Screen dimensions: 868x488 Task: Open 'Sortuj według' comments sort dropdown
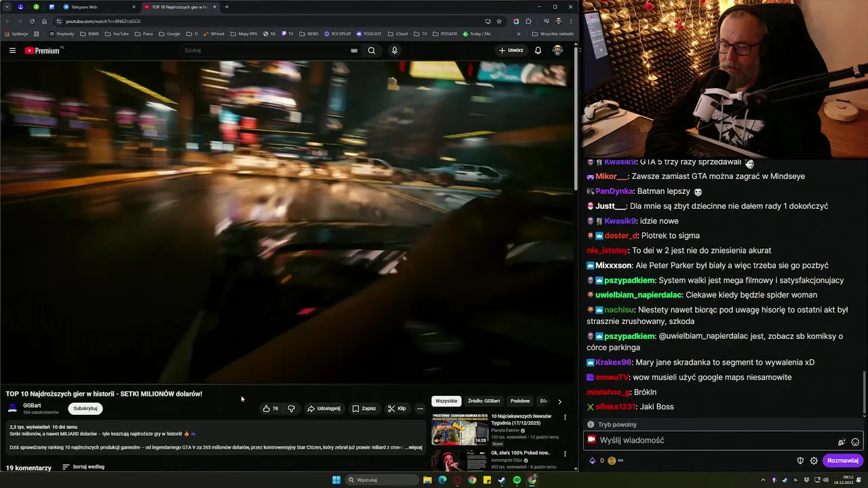[83, 467]
